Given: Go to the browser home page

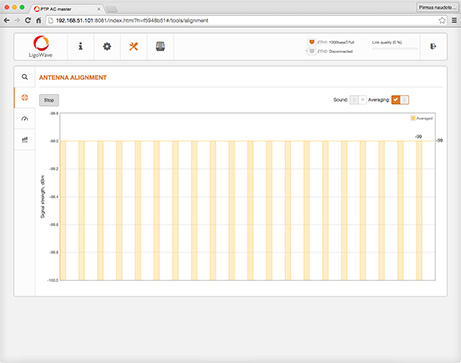Looking at the screenshot, I should (39, 21).
